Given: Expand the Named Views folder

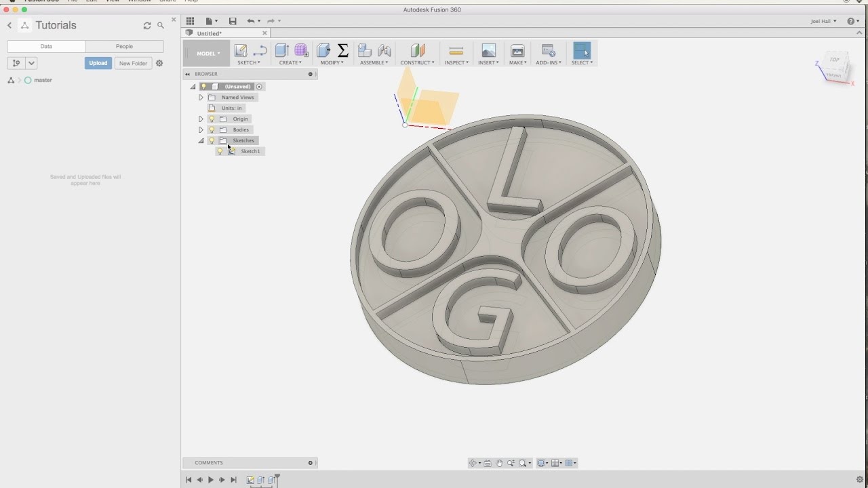Looking at the screenshot, I should (201, 98).
